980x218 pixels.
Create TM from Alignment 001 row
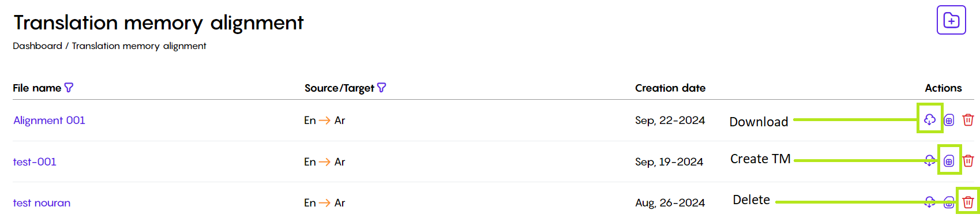tap(949, 120)
